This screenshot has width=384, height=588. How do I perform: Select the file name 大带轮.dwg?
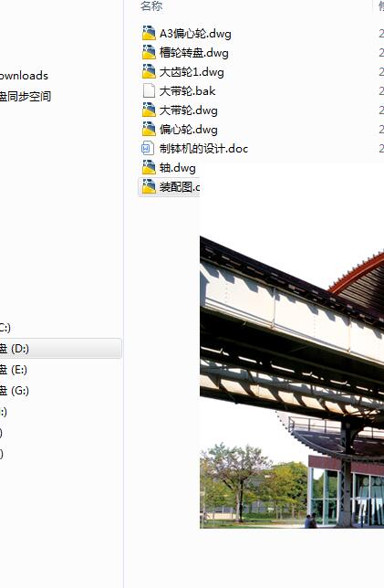point(189,110)
